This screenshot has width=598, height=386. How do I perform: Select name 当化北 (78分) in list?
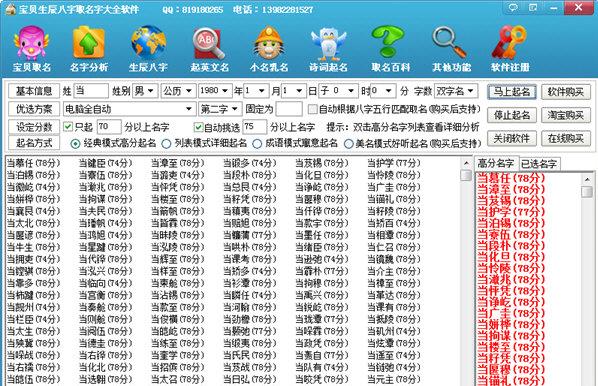click(106, 367)
